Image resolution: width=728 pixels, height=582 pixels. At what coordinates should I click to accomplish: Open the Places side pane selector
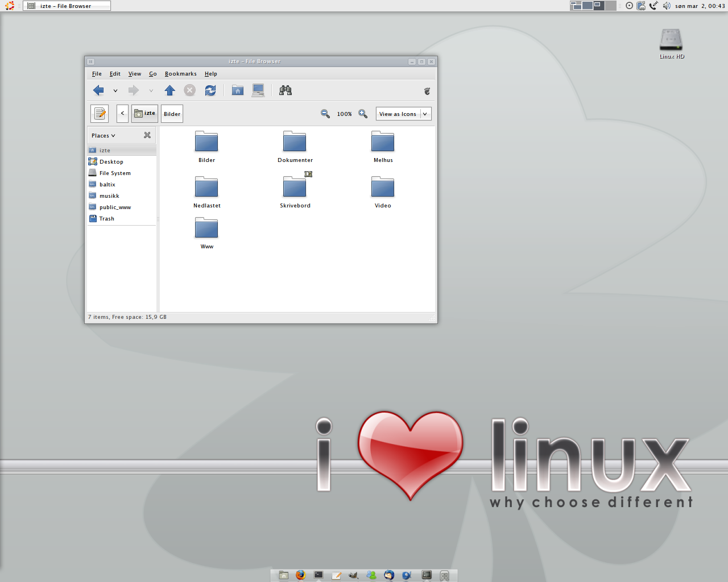click(104, 135)
